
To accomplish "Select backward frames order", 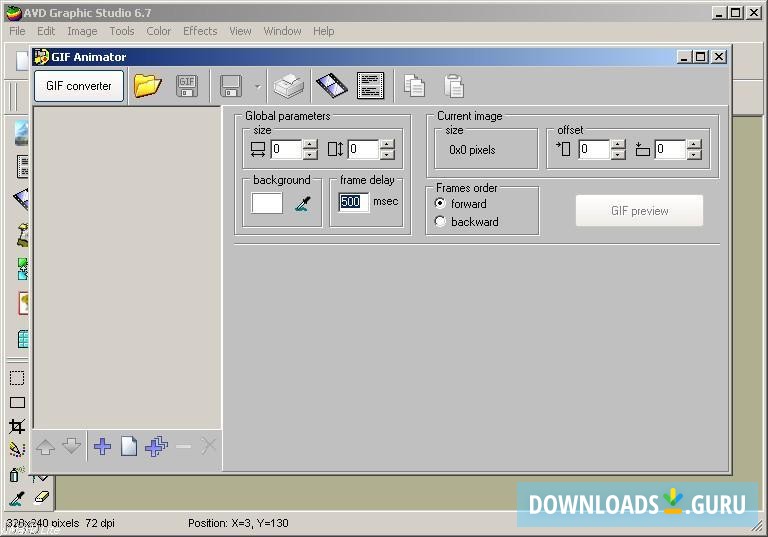I will (466, 221).
